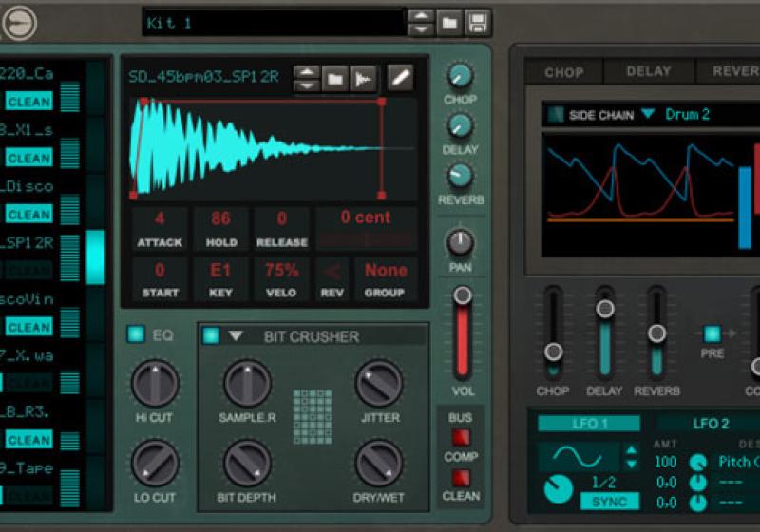Turn the Dry/Wet knob
The height and width of the screenshot is (532, 760).
[x=379, y=463]
